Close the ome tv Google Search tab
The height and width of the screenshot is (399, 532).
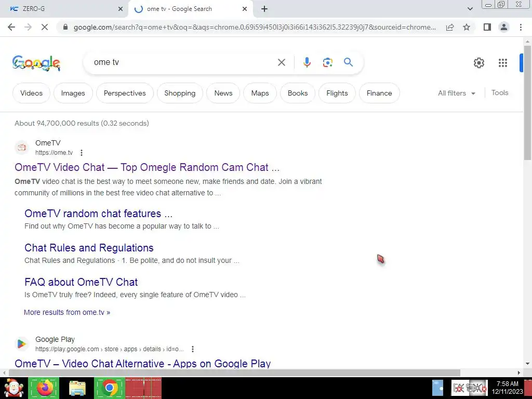coord(245,9)
